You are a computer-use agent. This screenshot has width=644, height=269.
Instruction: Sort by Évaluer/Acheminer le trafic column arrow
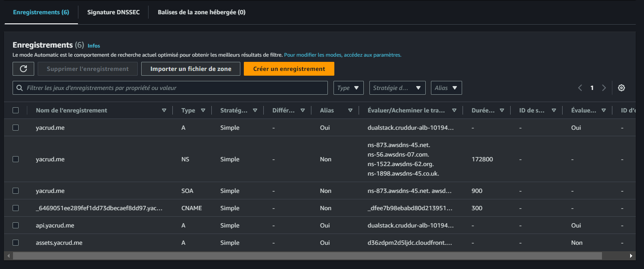pyautogui.click(x=454, y=110)
